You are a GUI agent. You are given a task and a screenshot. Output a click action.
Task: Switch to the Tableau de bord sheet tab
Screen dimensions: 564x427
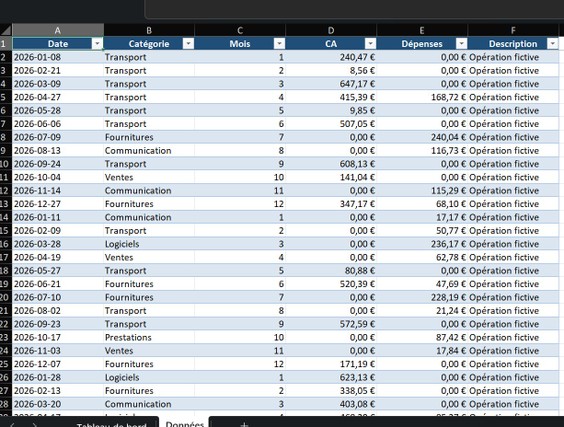(112, 424)
